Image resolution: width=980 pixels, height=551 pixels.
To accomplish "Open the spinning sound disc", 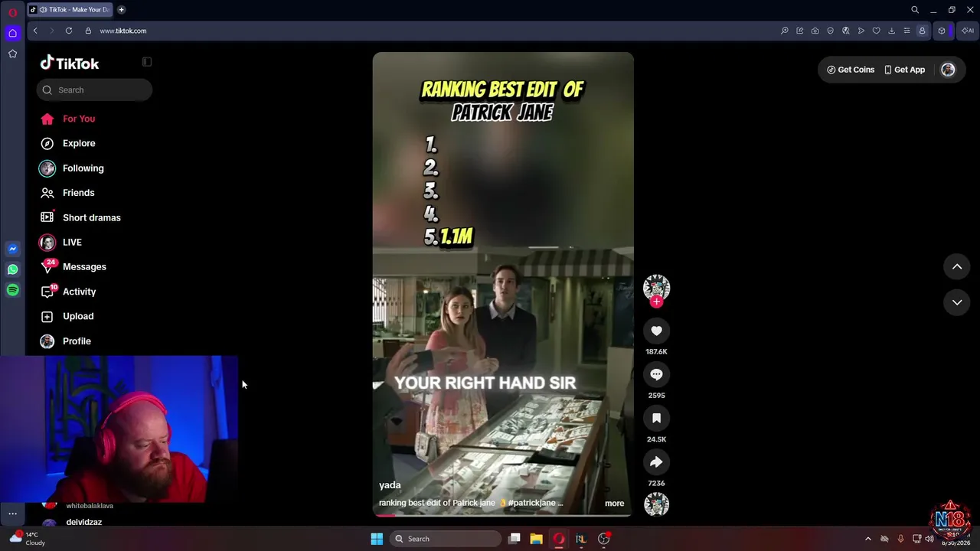I will coord(656,504).
